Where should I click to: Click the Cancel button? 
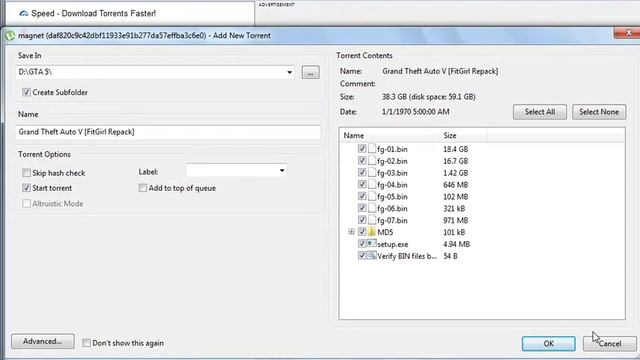(x=609, y=344)
